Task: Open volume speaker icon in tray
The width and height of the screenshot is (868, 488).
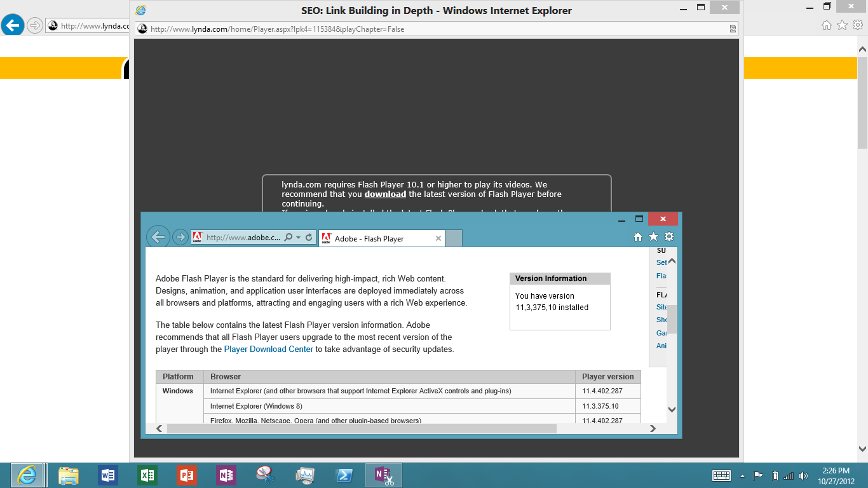Action: click(x=804, y=476)
